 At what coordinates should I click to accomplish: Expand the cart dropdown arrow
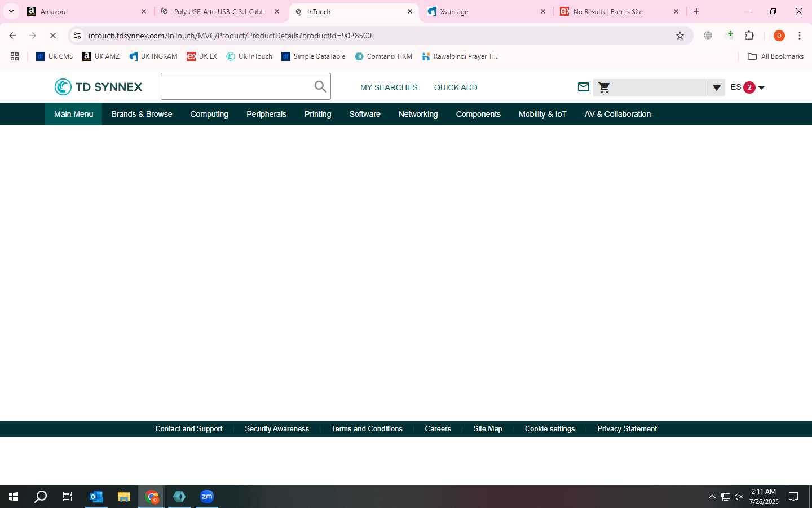716,87
